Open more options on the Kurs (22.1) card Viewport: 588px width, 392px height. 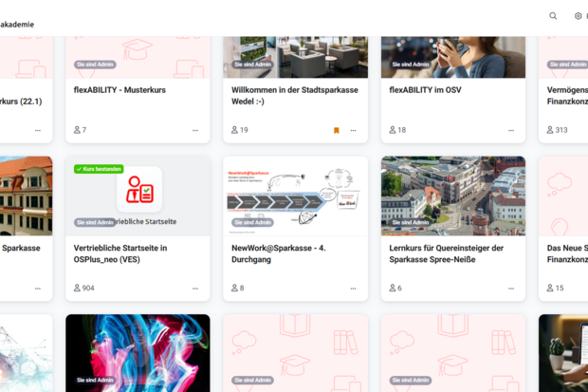click(x=38, y=130)
